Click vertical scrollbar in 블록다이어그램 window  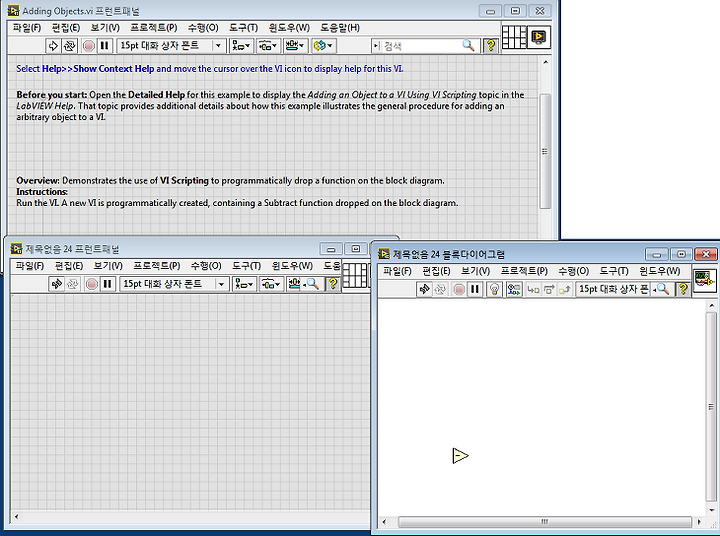click(x=711, y=407)
